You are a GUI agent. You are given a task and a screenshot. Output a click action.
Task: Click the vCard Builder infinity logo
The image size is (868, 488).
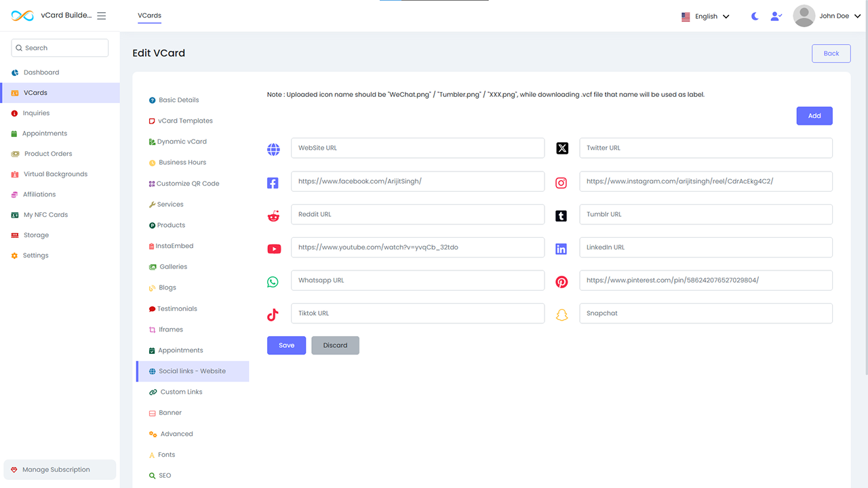(22, 16)
